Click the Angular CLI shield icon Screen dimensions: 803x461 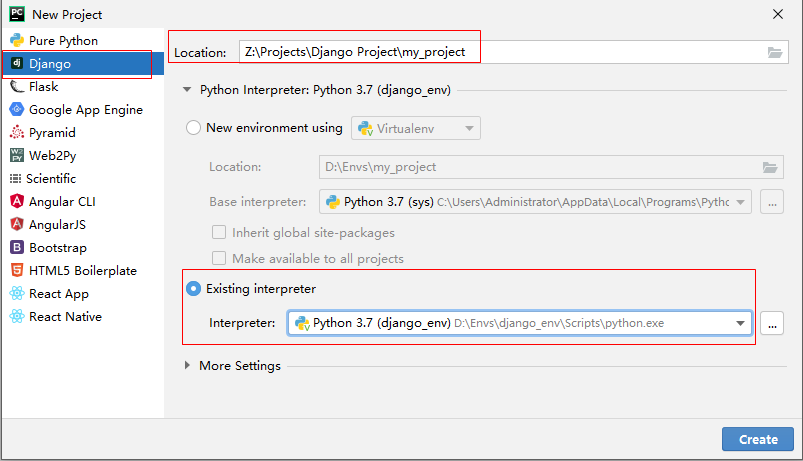coord(17,201)
